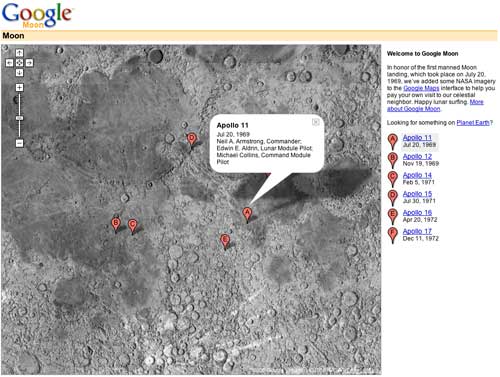Follow the Google Maps link
This screenshot has height=377, width=500.
point(421,88)
